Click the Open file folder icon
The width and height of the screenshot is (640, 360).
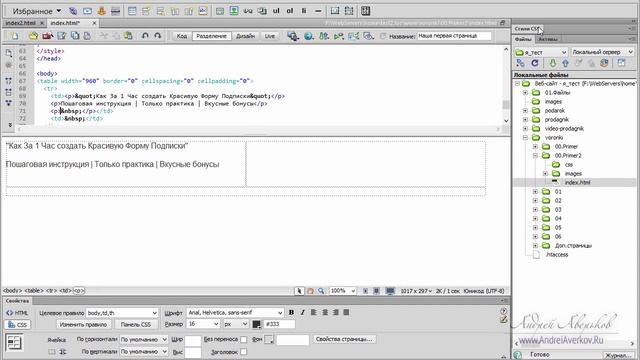33,36
